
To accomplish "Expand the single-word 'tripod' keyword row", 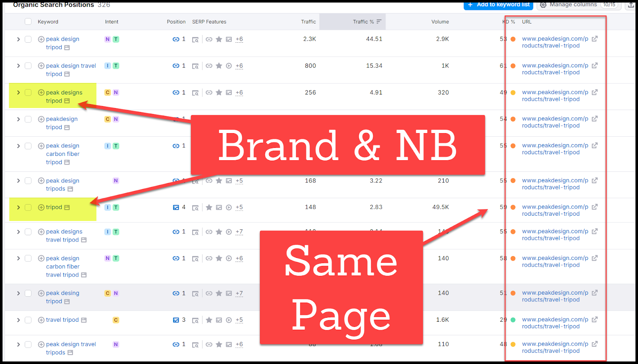I will 18,207.
